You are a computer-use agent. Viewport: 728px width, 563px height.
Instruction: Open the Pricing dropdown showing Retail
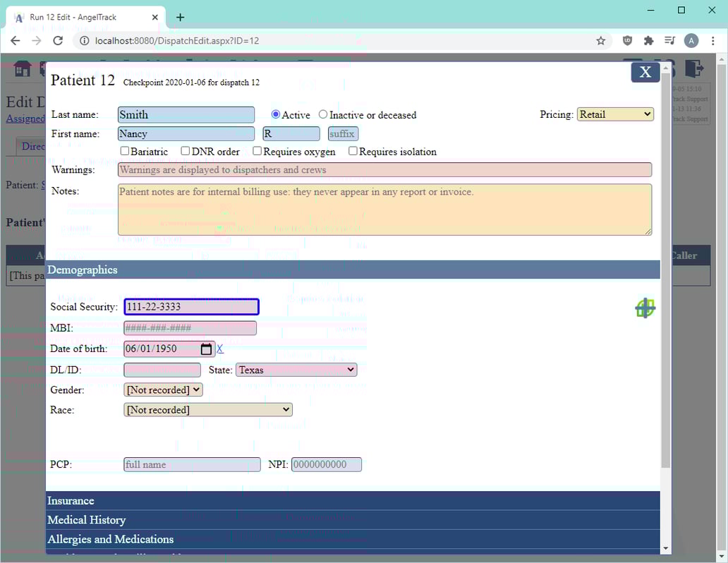click(x=614, y=114)
